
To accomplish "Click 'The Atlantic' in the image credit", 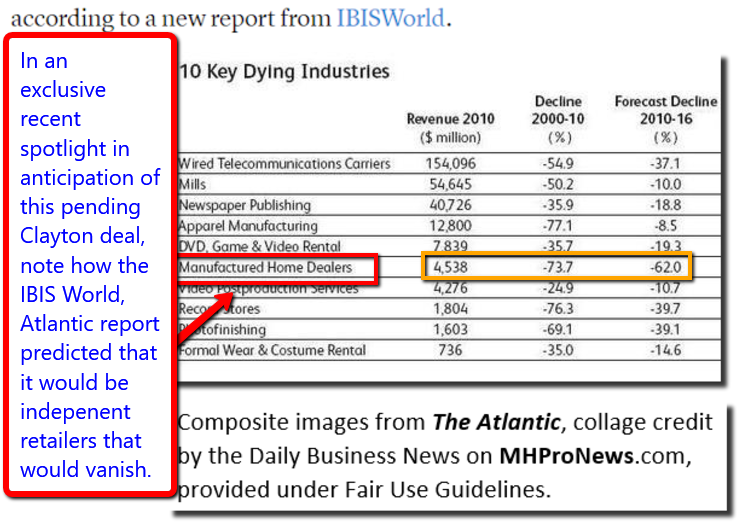I will (x=497, y=423).
